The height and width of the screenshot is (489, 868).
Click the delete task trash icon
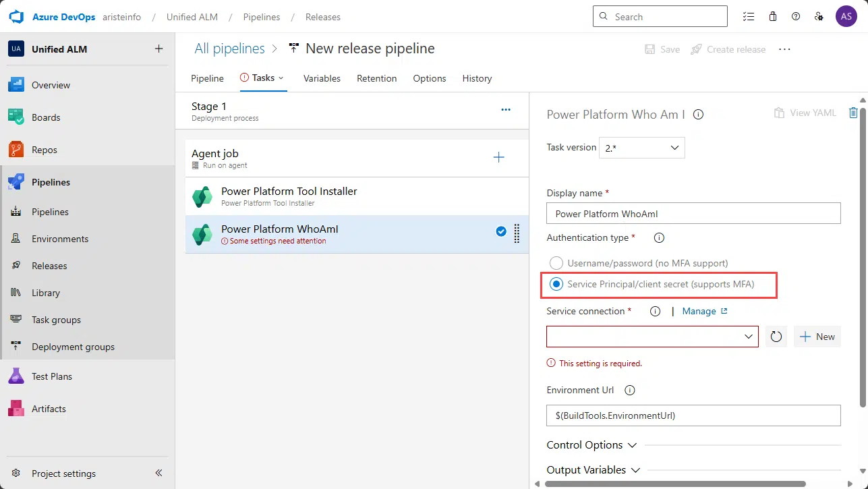click(x=853, y=113)
